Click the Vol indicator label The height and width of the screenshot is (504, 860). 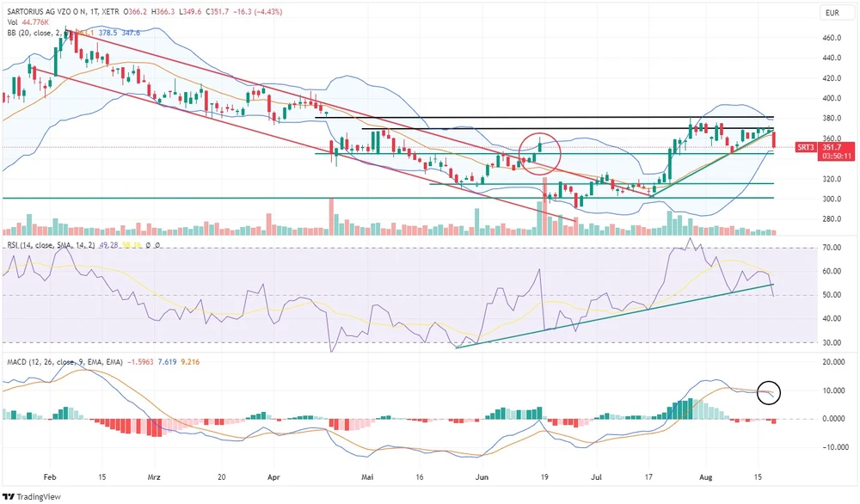[x=12, y=23]
